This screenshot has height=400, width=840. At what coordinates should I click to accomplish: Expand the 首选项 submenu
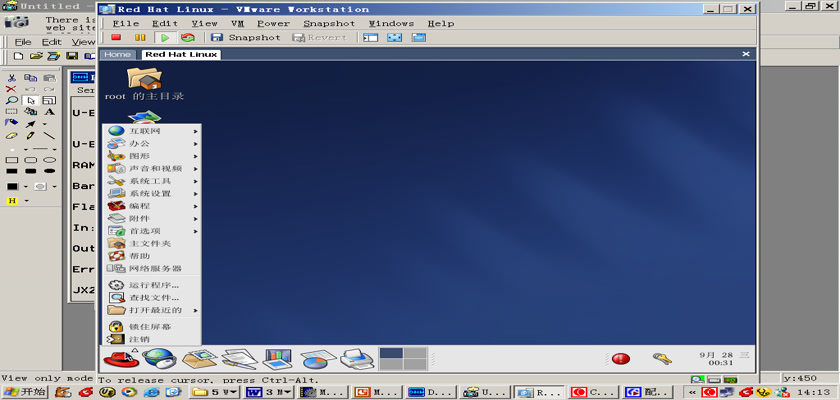(152, 231)
